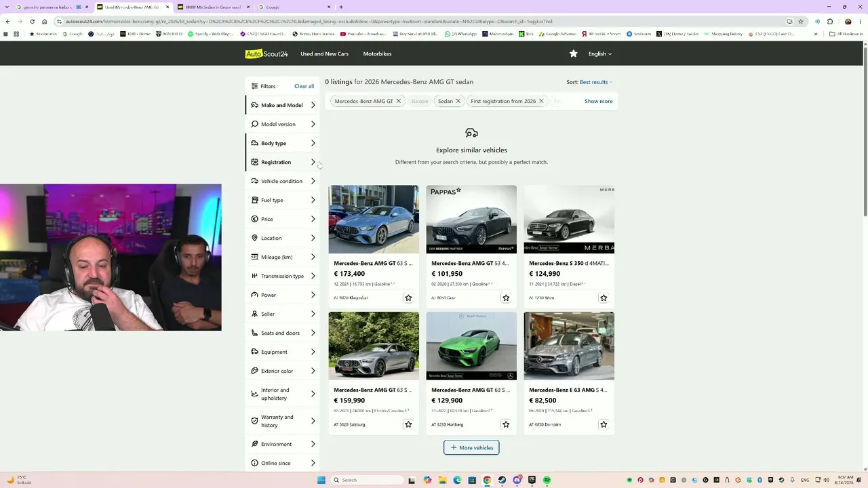
Task: Remove the Mercedes-Benz AMG GT filter chip
Action: [x=399, y=101]
